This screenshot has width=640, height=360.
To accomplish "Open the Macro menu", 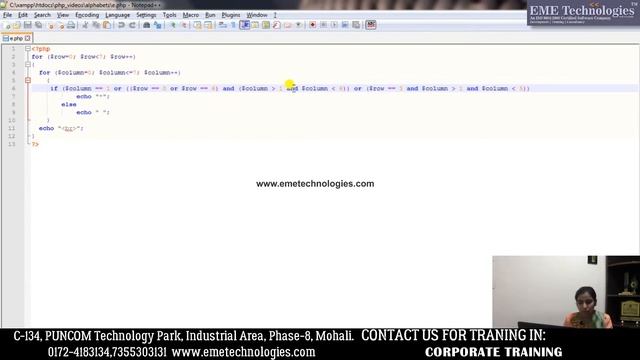I will [x=191, y=15].
